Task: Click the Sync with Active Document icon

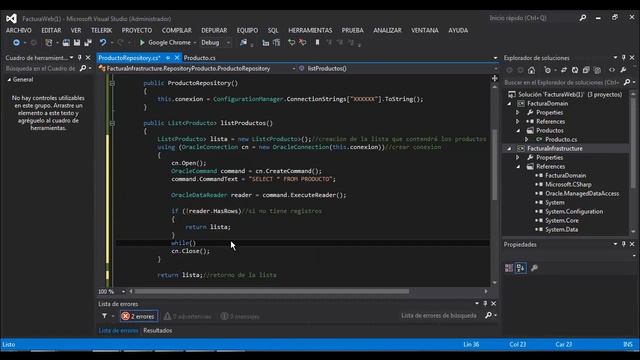Action: coord(564,70)
